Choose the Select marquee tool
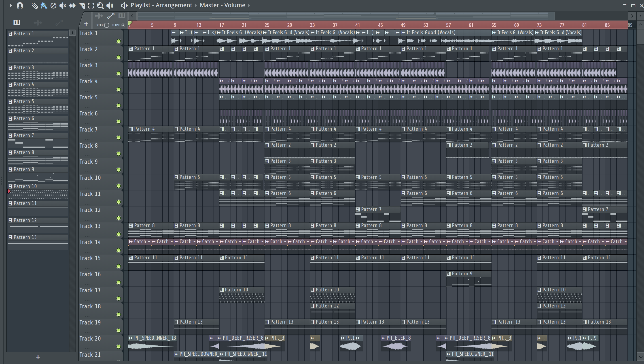This screenshot has height=364, width=644. 91,5
